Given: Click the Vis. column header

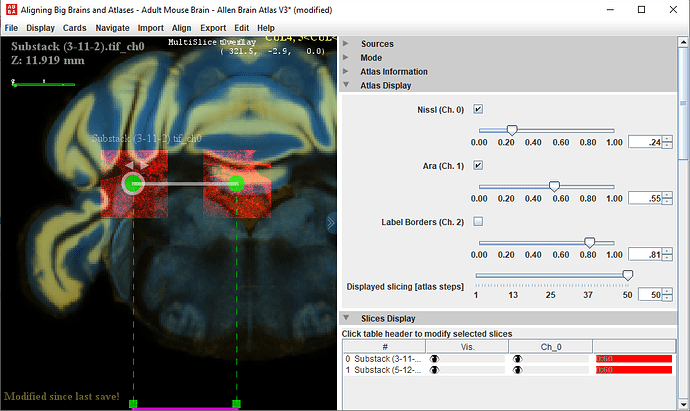Looking at the screenshot, I should pos(467,347).
